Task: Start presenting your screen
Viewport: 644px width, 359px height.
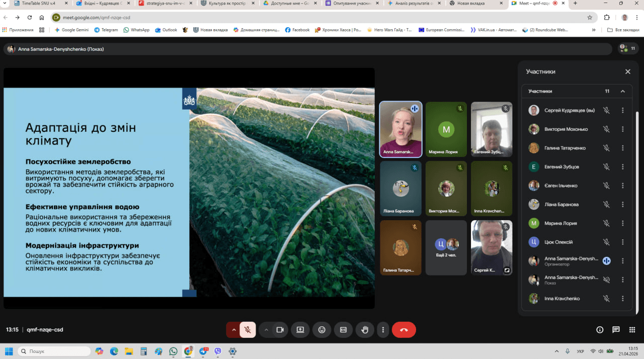Action: [x=300, y=330]
